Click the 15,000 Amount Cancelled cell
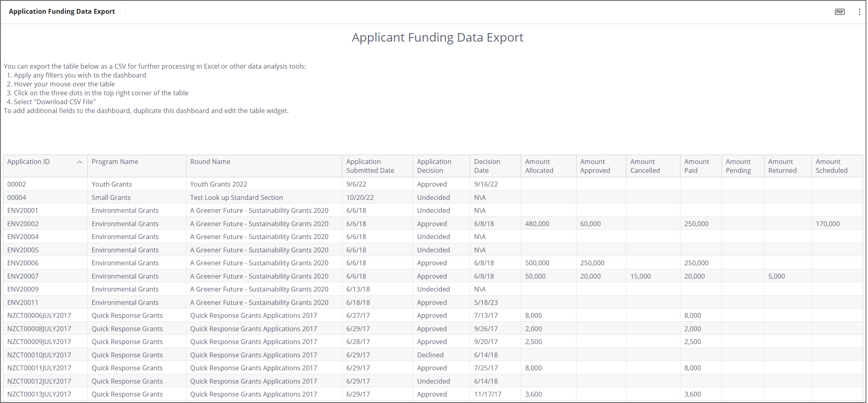 (640, 276)
